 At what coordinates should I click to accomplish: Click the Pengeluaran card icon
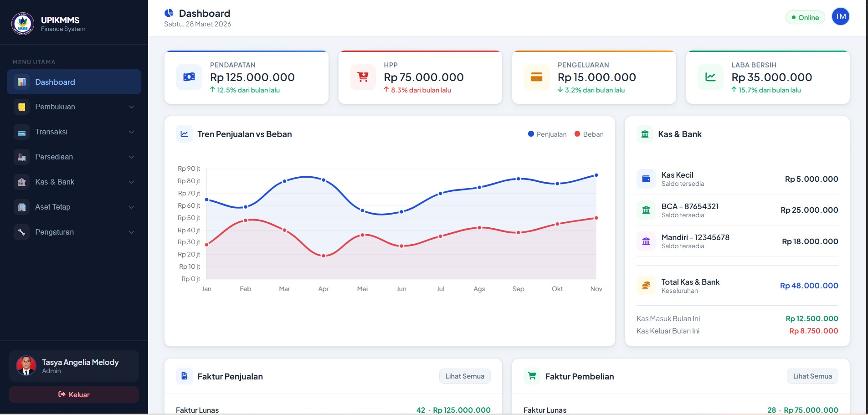pyautogui.click(x=536, y=77)
